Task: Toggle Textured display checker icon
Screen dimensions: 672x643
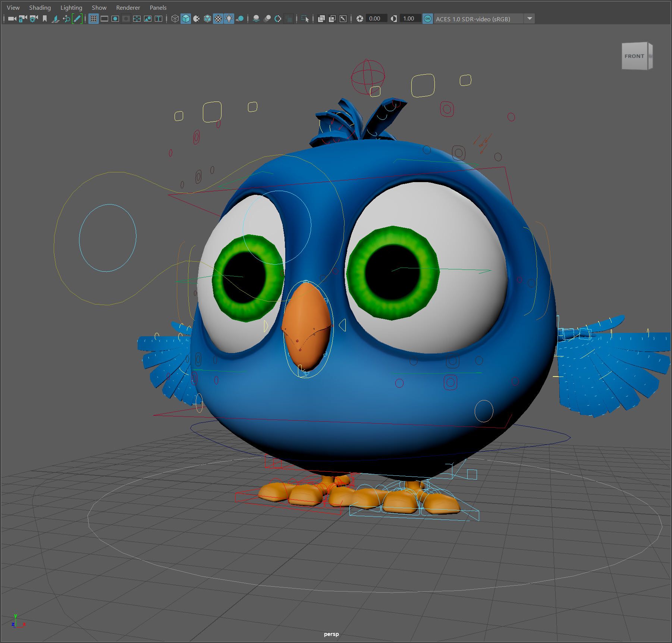Action: 218,19
